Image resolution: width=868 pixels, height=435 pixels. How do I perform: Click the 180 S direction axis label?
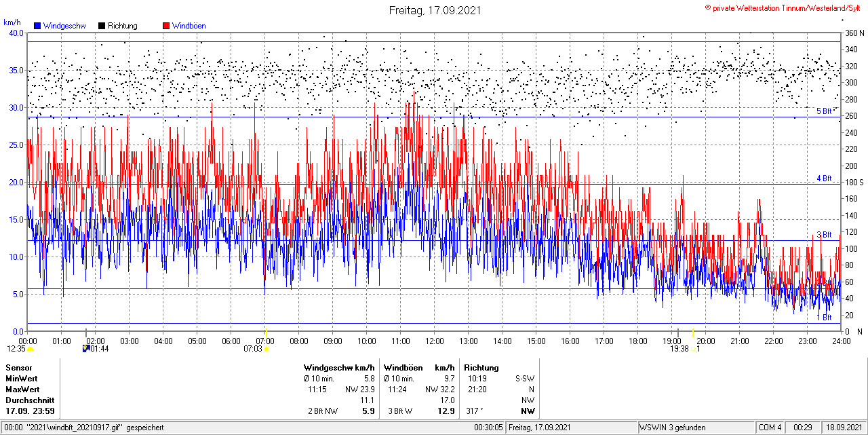pyautogui.click(x=854, y=183)
